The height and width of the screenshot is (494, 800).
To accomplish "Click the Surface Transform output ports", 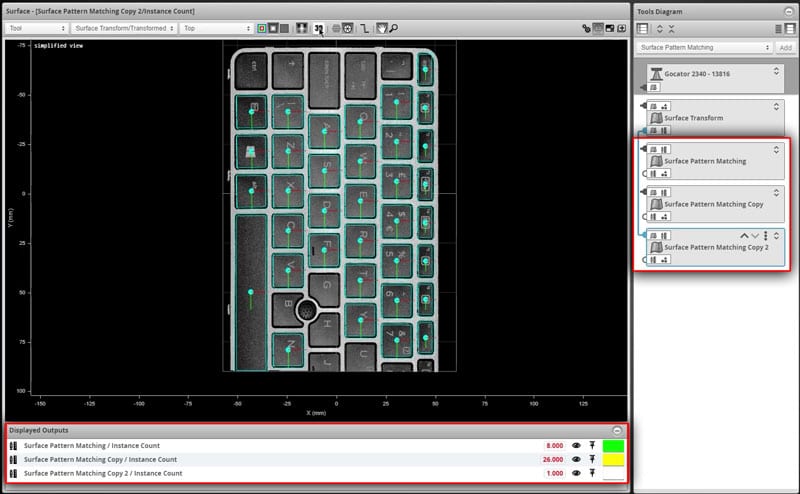I will (x=659, y=131).
